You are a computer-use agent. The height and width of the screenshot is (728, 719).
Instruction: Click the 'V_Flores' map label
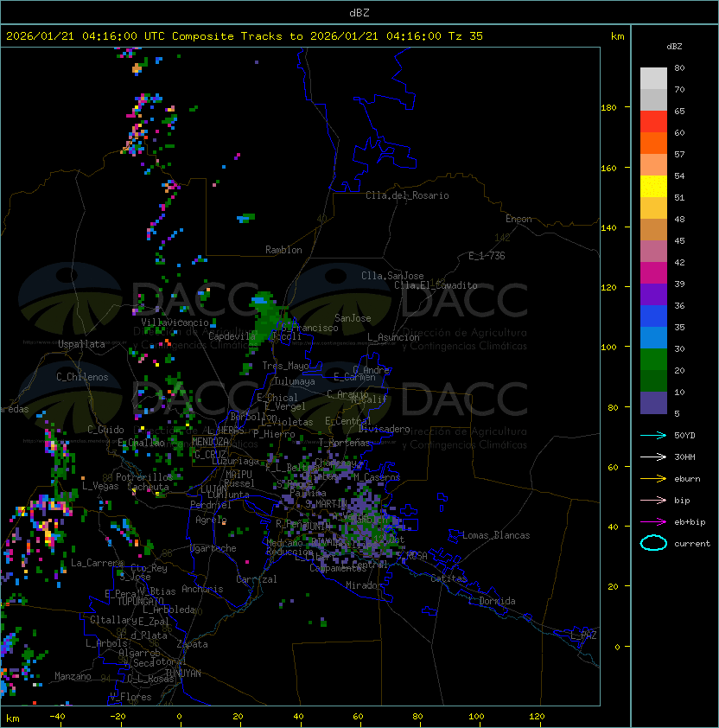(130, 698)
